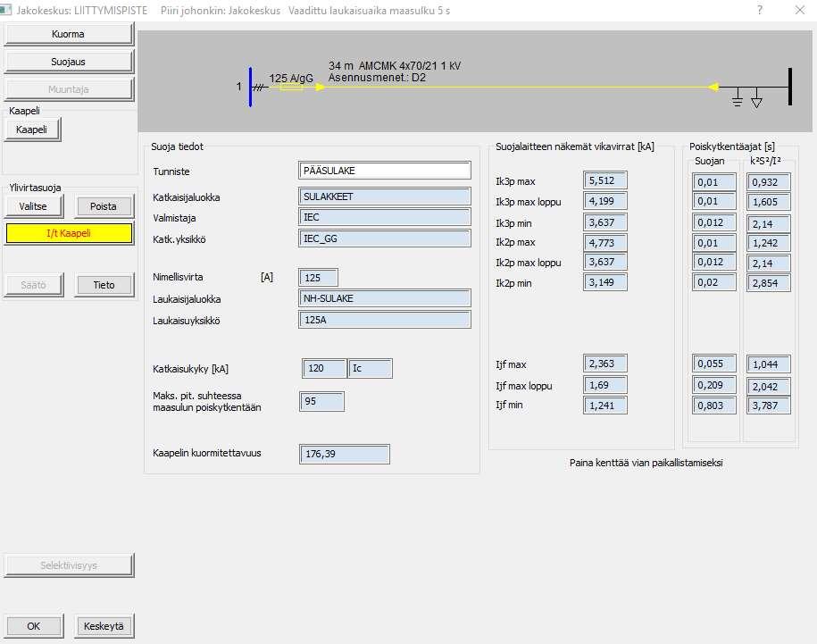Click k²S²/I² value 1,044
The image size is (817, 644).
coord(769,364)
